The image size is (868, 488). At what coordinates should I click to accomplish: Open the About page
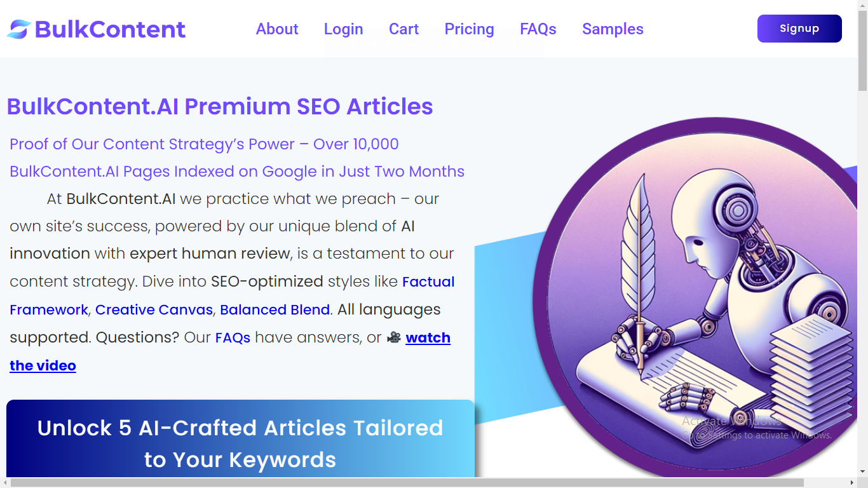[277, 29]
